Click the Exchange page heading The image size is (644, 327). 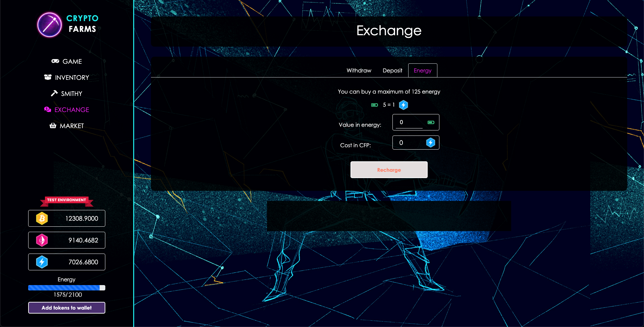(389, 31)
